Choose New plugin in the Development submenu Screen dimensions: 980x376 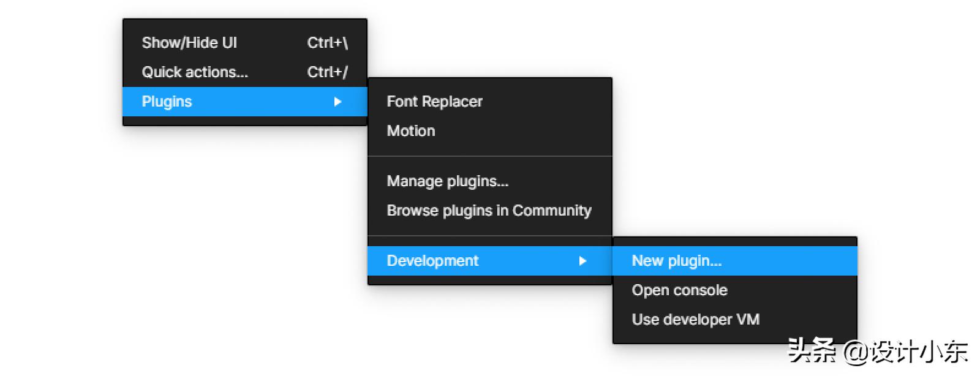677,261
